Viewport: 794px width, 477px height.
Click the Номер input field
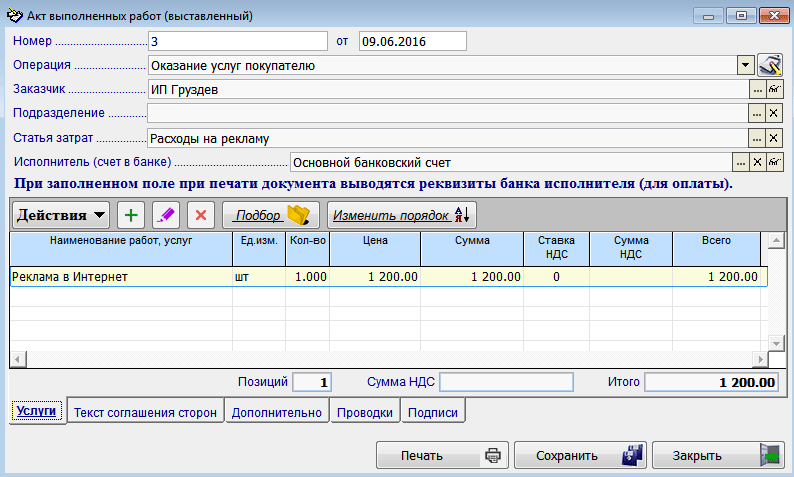[x=238, y=41]
